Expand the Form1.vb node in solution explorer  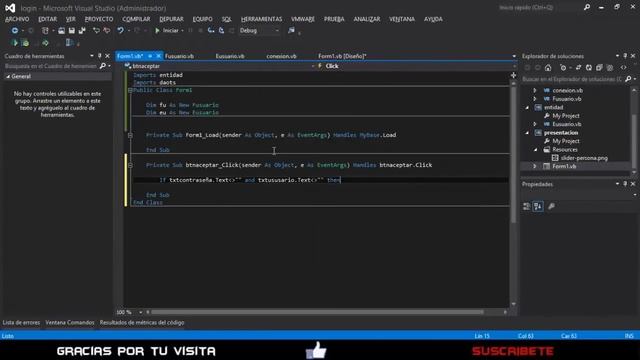(x=535, y=167)
